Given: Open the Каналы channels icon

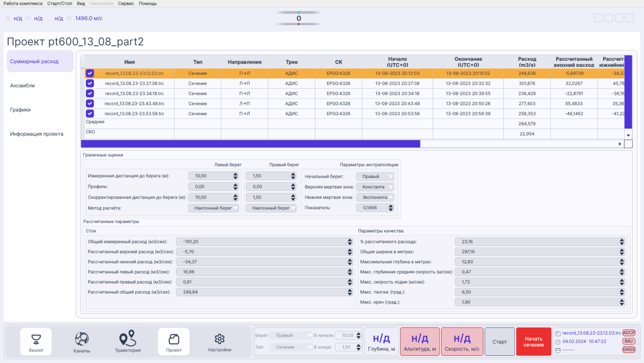Looking at the screenshot, I should coord(82,342).
